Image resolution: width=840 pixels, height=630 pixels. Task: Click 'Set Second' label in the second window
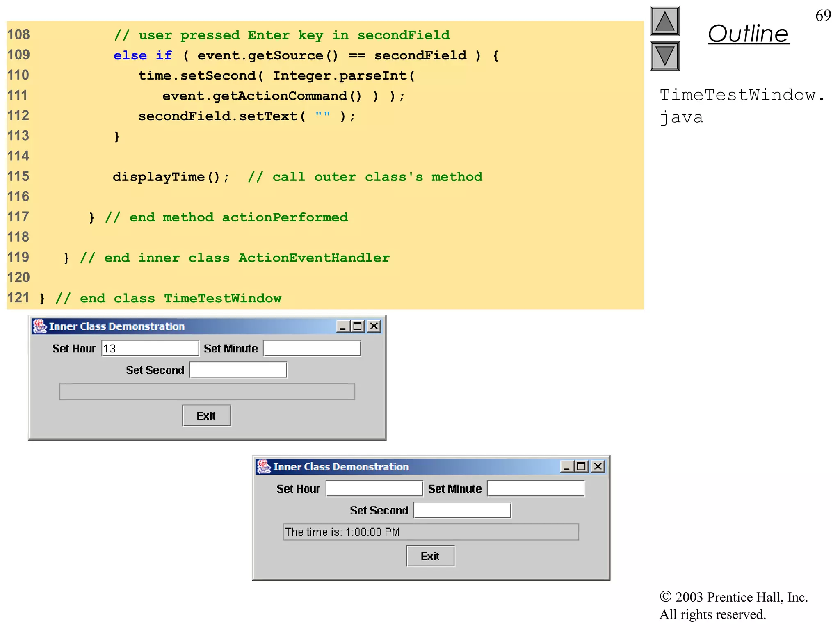tap(379, 510)
